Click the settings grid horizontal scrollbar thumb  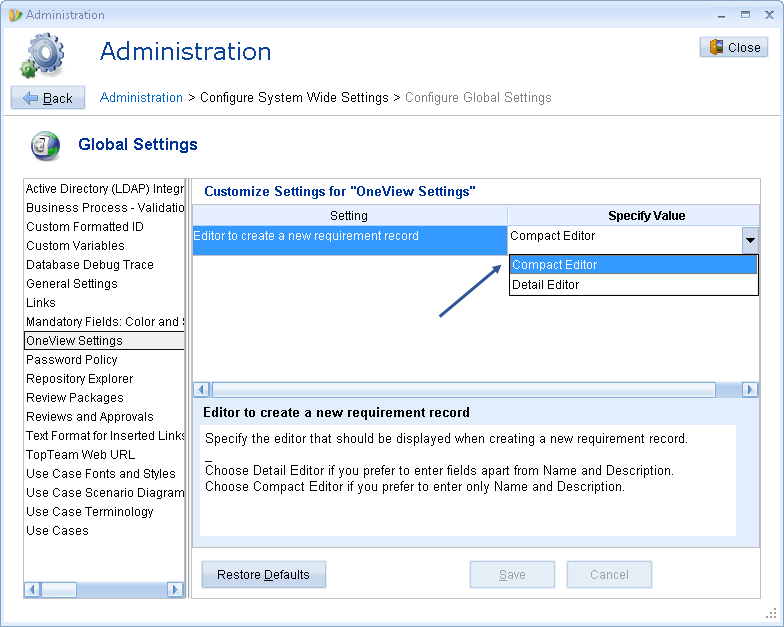(464, 389)
